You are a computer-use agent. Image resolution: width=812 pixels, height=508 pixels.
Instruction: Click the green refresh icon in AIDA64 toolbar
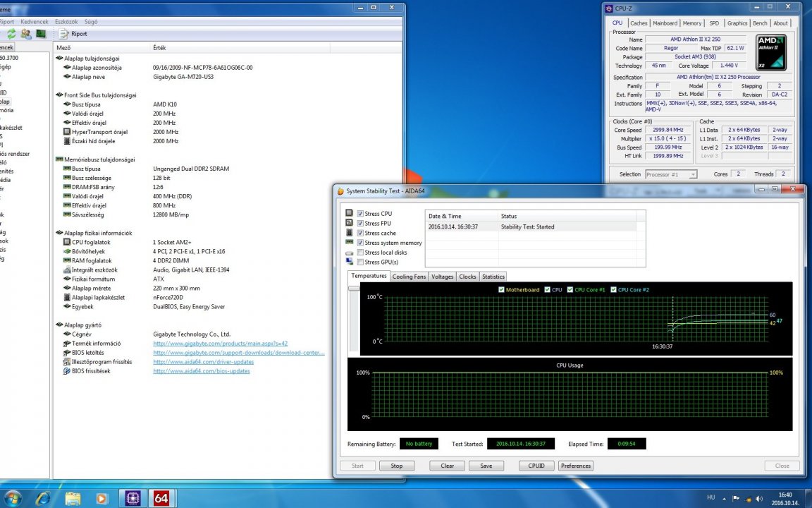coord(11,34)
